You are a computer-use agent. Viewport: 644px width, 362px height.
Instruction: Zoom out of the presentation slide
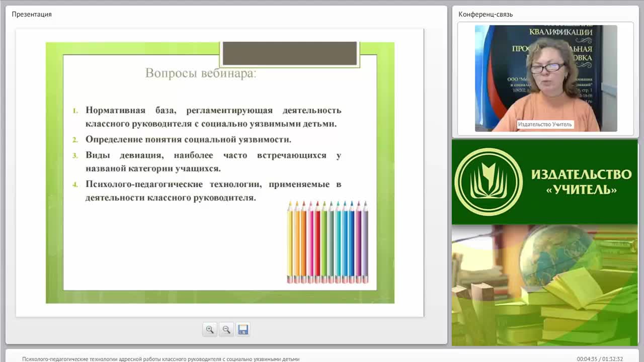point(226,330)
